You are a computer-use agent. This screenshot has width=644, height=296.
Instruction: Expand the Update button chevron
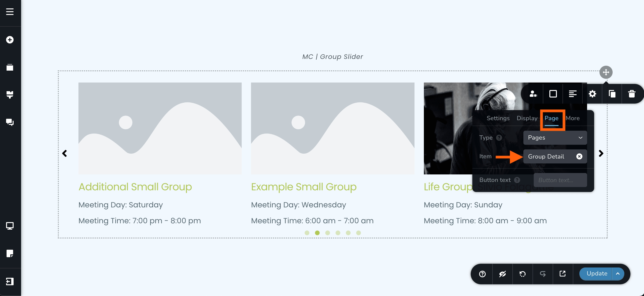[x=618, y=274]
